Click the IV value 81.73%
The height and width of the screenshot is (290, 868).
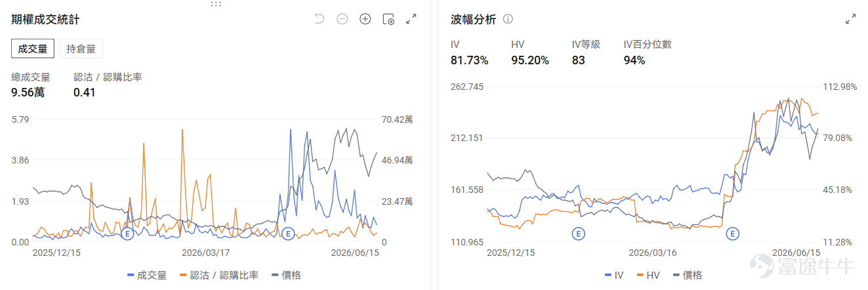tap(469, 60)
